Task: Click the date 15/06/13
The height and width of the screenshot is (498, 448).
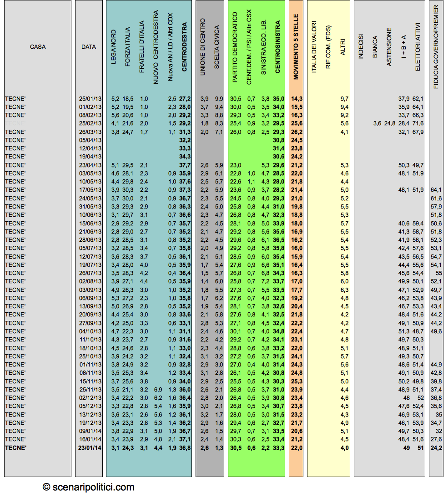Action: (x=90, y=223)
